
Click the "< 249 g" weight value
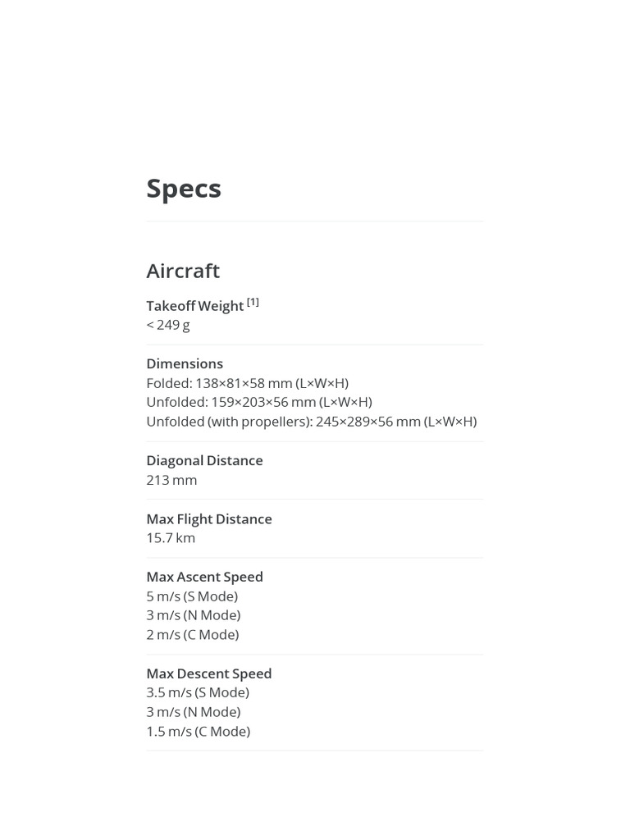pos(168,325)
